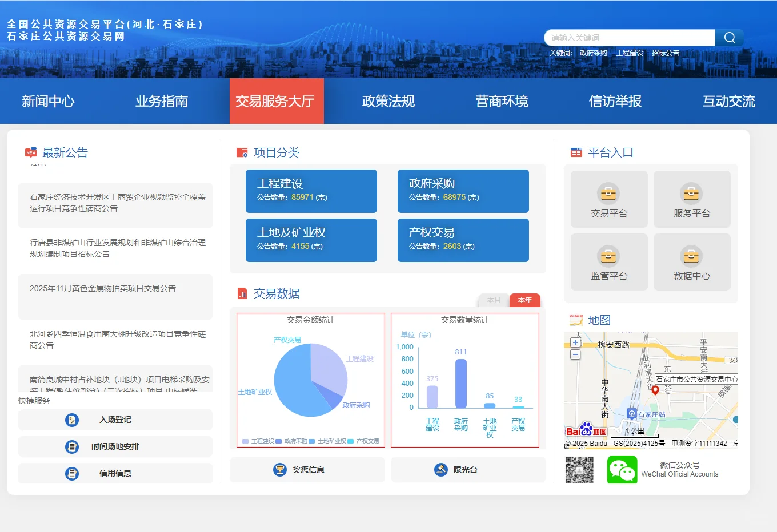Open 曝光台 via its megaphone icon
Viewport: 777px width, 532px height.
click(440, 469)
